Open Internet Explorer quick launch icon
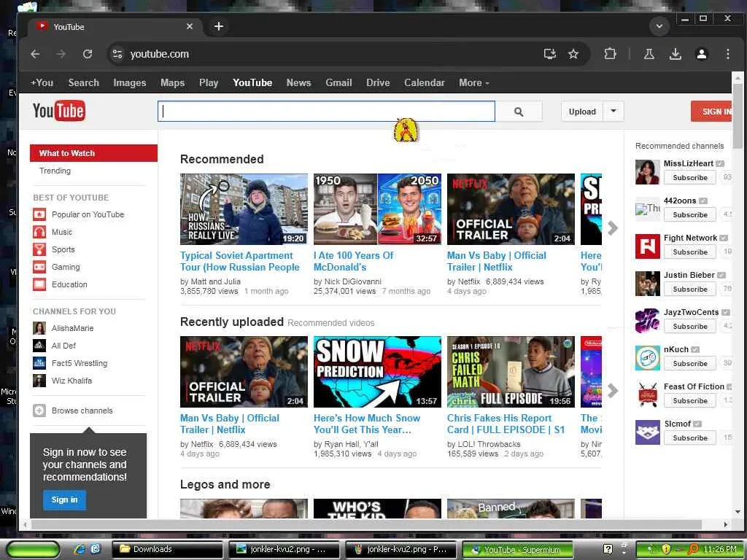Screen dimensions: 747x560 pos(80,549)
